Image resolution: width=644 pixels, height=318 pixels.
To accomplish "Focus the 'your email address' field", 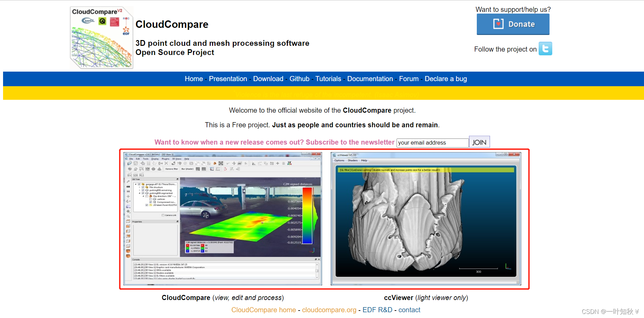I will coord(433,143).
